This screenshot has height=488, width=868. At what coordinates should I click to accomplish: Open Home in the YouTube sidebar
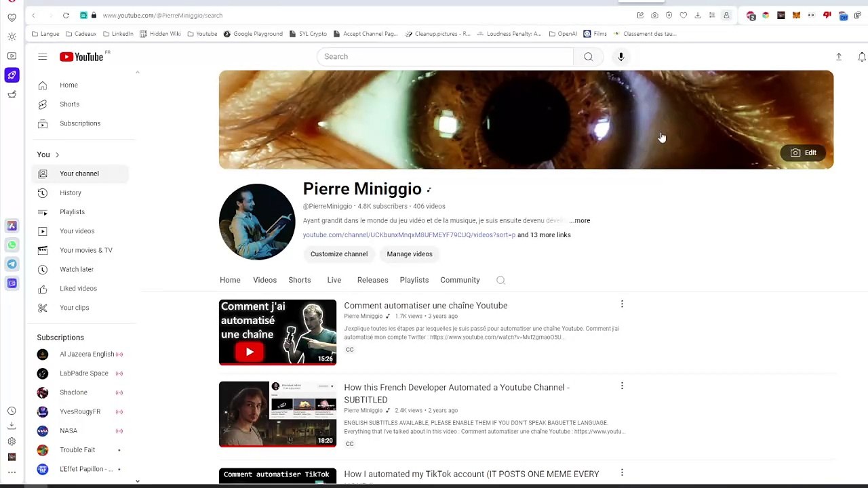point(79,85)
